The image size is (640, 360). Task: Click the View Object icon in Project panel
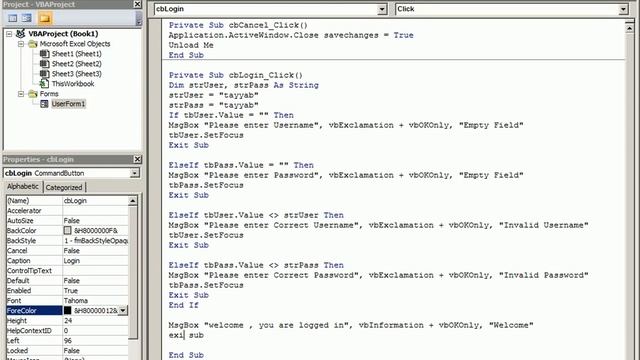[x=27, y=18]
